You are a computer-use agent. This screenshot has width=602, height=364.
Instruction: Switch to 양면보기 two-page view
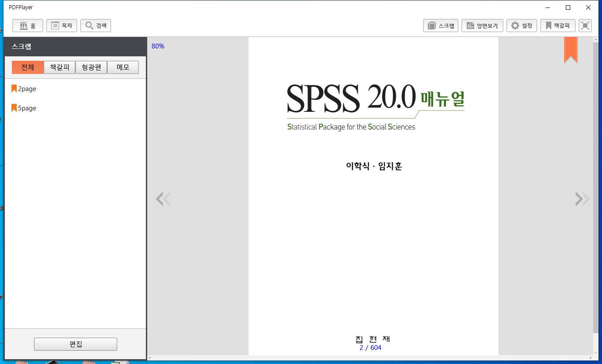[482, 26]
